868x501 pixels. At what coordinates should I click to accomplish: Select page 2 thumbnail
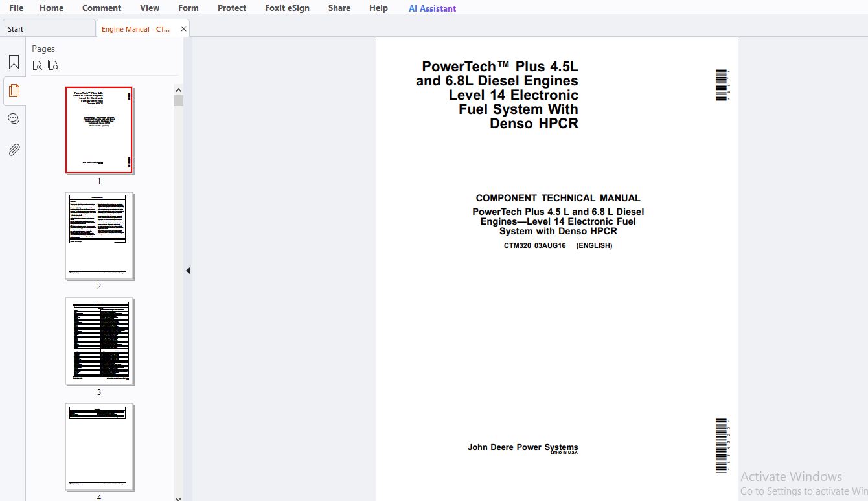[x=99, y=236]
